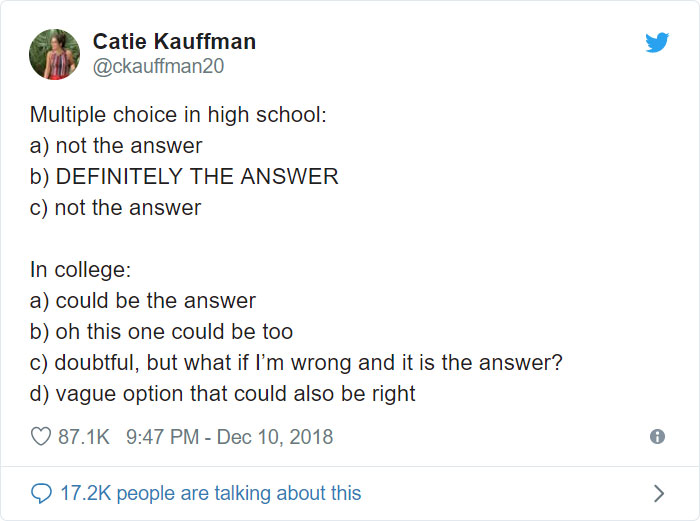Click the "could be the answer" line
The height and width of the screenshot is (521, 700).
143,301
